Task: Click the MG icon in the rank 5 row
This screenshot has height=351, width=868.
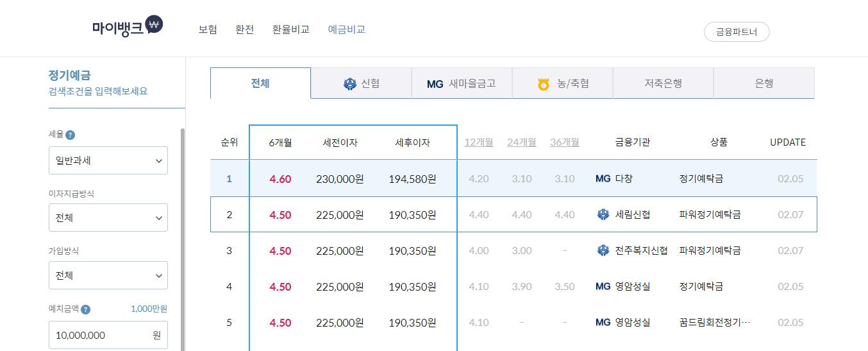Action: click(603, 322)
